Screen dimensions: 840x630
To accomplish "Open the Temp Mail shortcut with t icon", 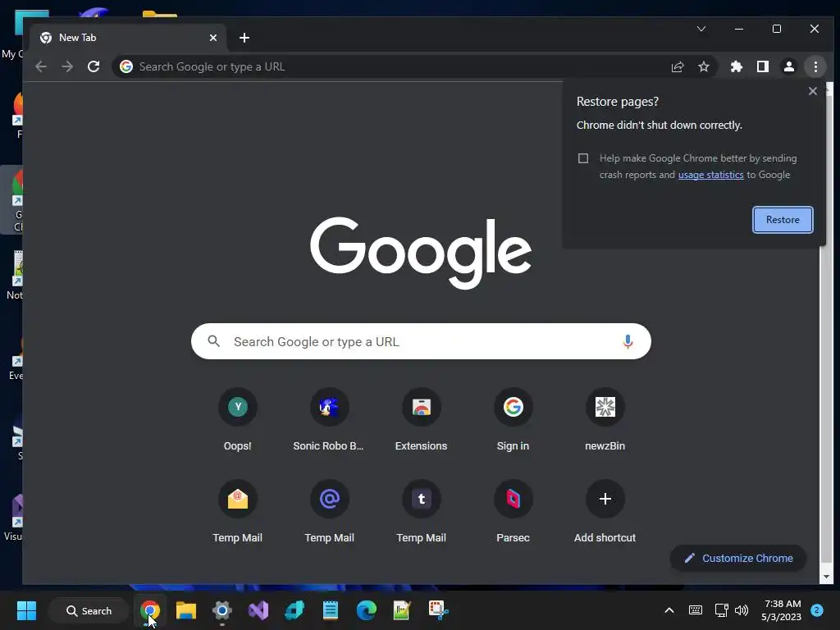I will point(421,512).
